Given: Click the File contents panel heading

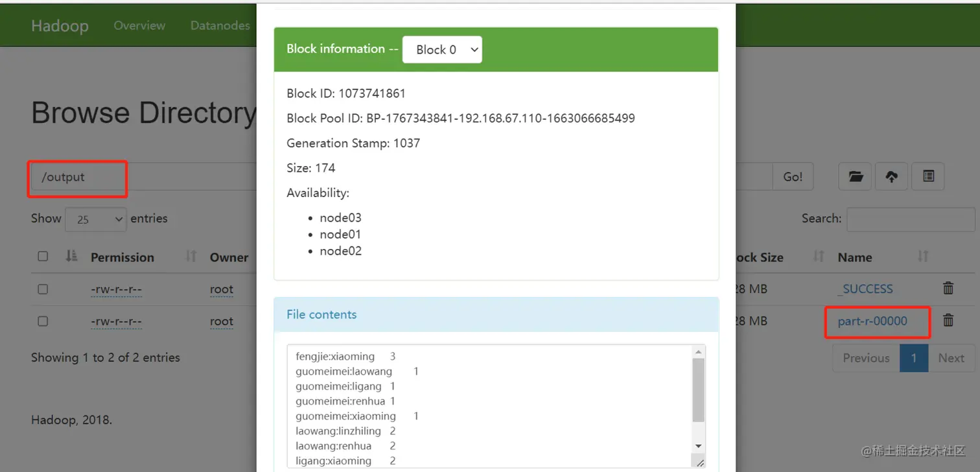Looking at the screenshot, I should coord(496,314).
